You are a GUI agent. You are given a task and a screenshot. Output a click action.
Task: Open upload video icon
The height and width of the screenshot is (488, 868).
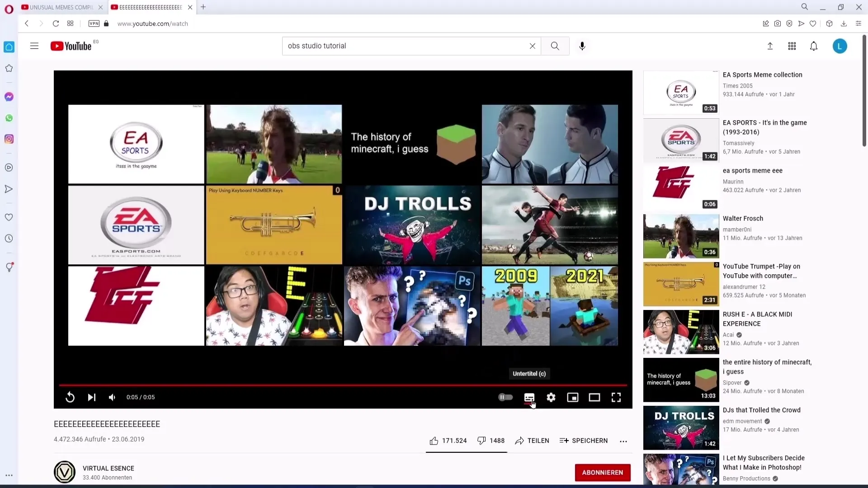click(x=770, y=46)
